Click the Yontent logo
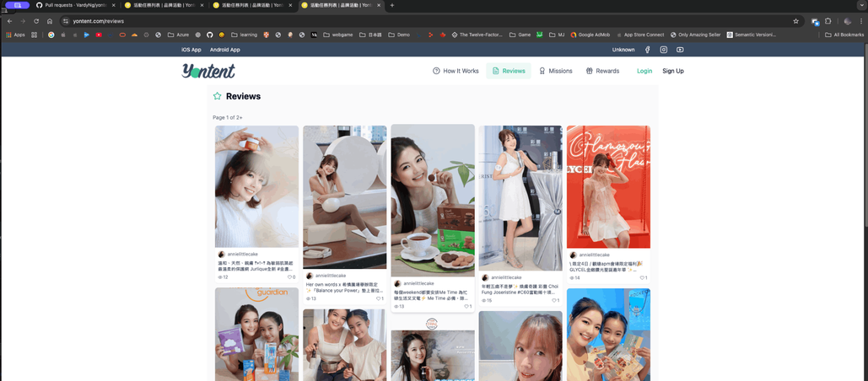This screenshot has width=868, height=381. coord(208,71)
